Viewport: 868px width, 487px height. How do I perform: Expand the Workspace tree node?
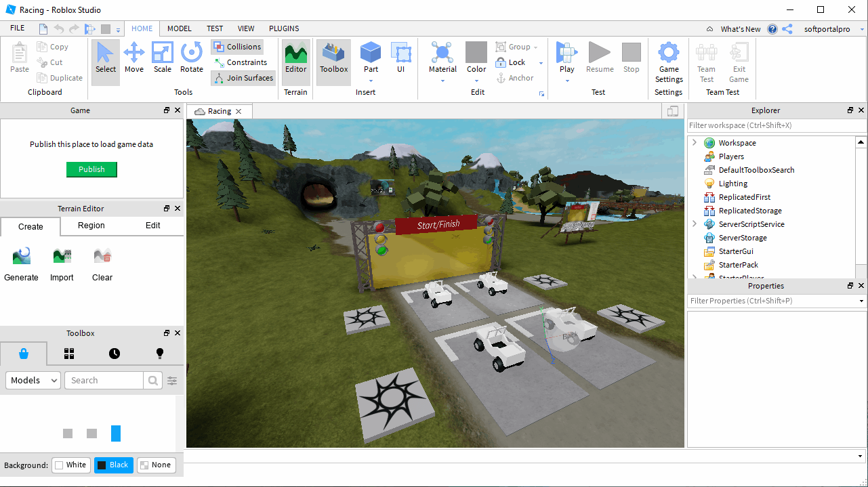[x=695, y=143]
